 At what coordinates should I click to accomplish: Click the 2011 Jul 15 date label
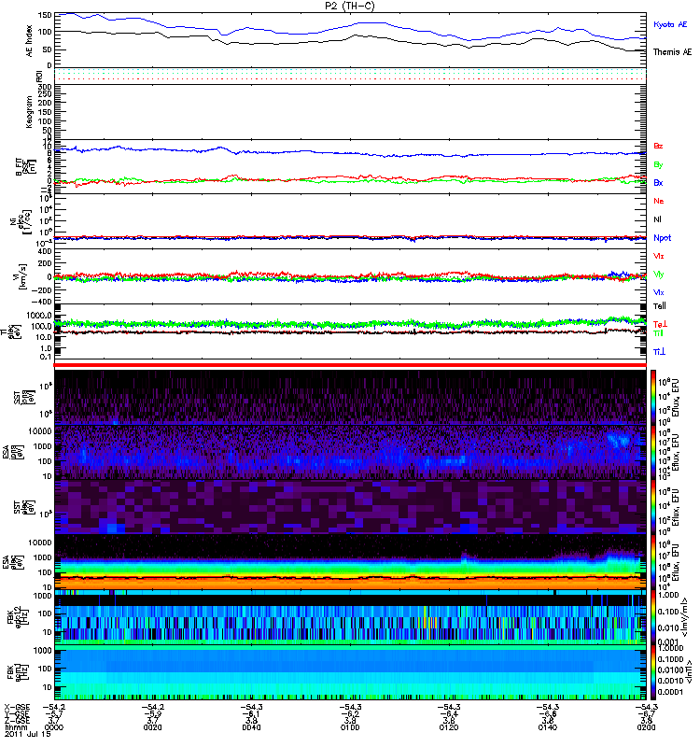[27, 734]
